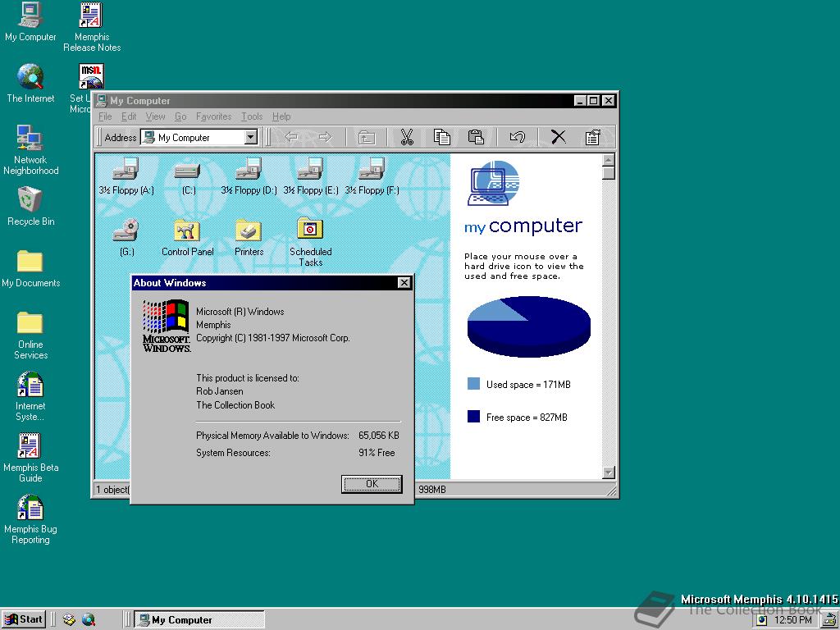Select the Recycle Bin desktop icon
This screenshot has height=630, width=840.
click(30, 207)
